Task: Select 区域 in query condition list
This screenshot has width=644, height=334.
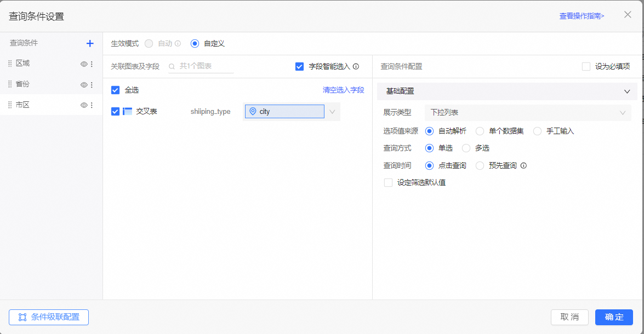Action: (23, 64)
